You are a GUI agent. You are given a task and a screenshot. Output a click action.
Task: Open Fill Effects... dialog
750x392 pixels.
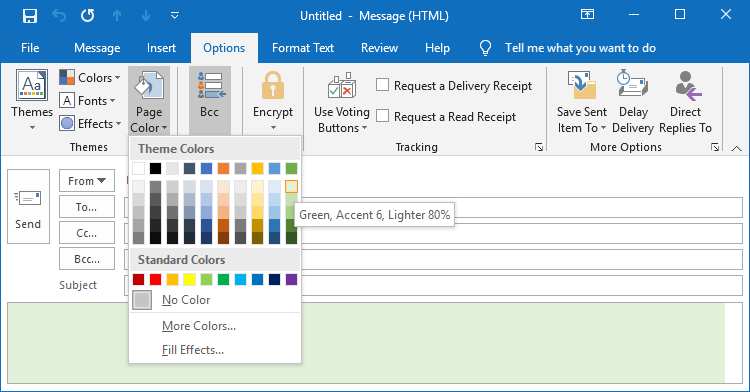[215, 350]
